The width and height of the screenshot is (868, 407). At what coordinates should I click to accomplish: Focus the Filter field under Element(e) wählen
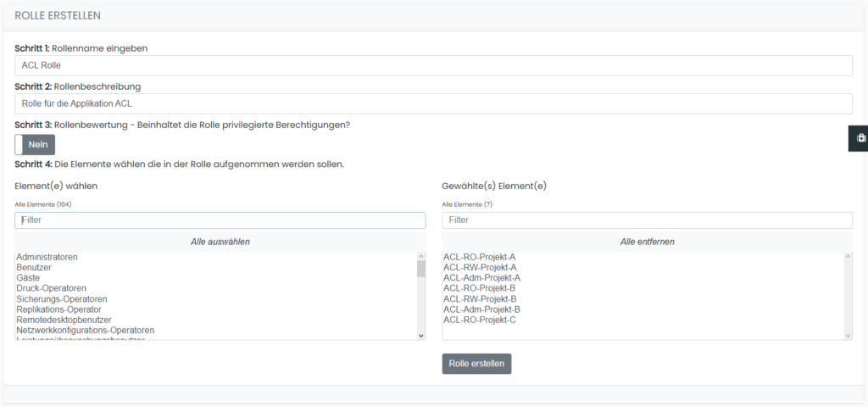(x=220, y=220)
